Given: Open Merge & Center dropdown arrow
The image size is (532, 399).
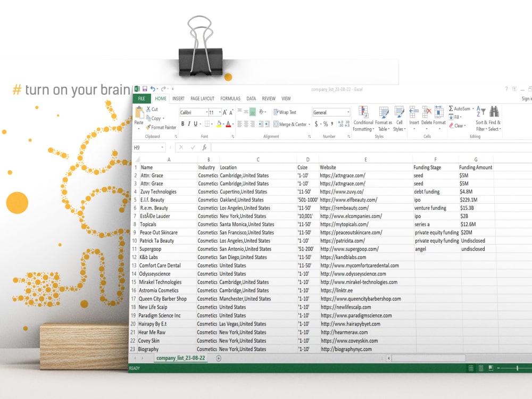Looking at the screenshot, I should click(310, 124).
